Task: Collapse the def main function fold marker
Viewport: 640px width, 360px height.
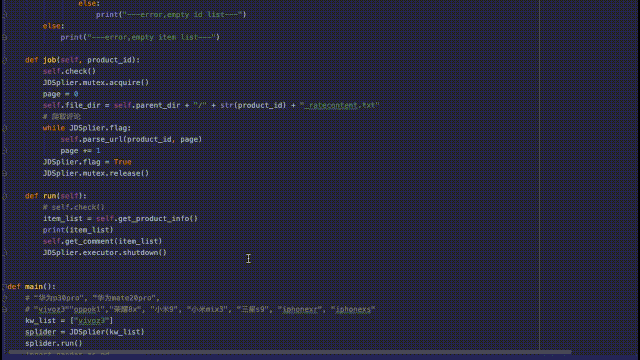Action: pos(4,287)
